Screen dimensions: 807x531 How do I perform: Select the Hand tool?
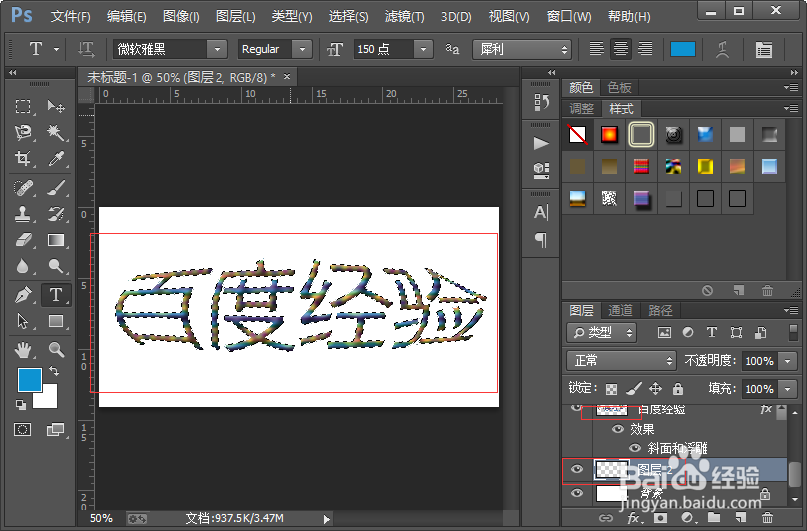[x=23, y=350]
